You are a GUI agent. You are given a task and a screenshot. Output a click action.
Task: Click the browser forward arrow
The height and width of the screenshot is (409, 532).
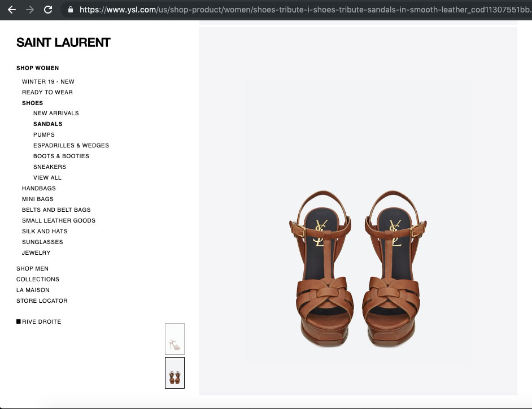[30, 10]
